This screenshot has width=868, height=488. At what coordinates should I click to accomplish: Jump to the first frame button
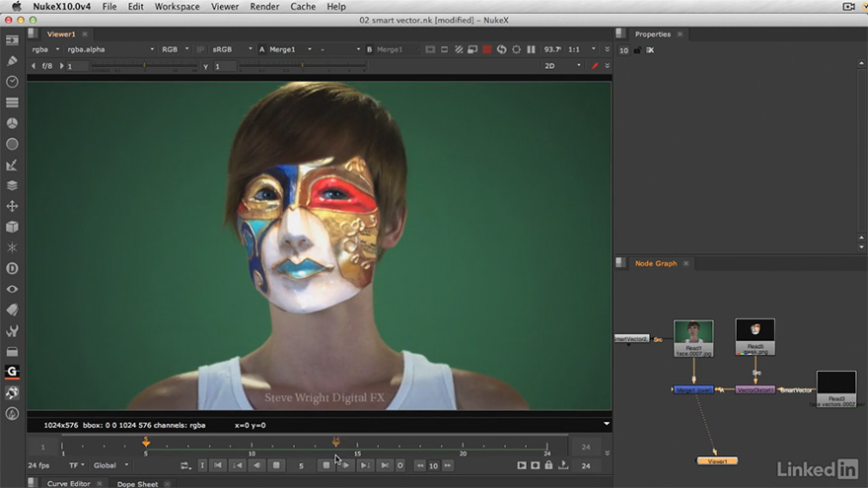coord(218,465)
